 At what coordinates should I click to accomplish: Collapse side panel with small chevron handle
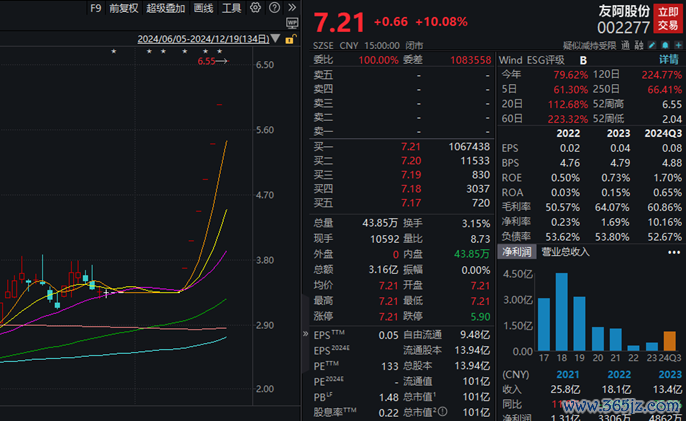coord(305,334)
